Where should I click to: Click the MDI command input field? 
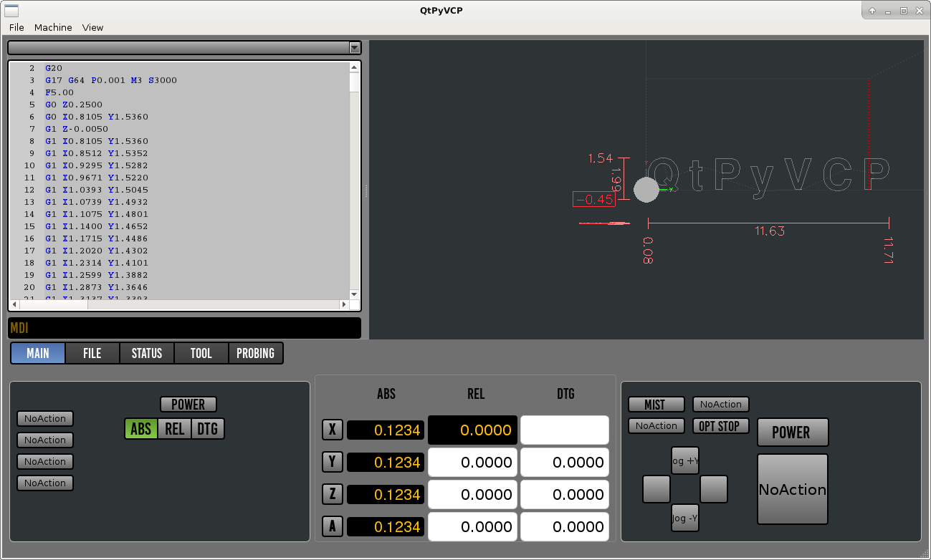point(184,328)
